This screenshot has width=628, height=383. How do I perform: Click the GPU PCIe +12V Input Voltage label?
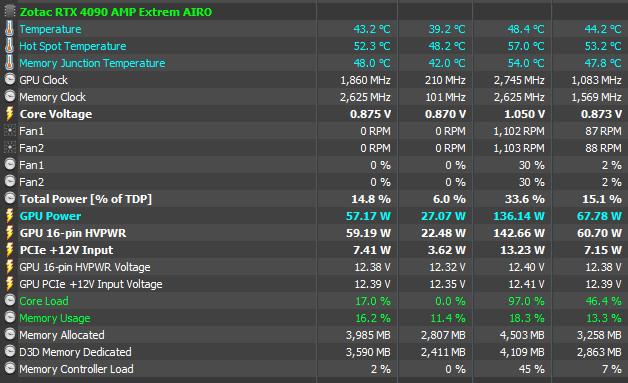click(x=91, y=284)
